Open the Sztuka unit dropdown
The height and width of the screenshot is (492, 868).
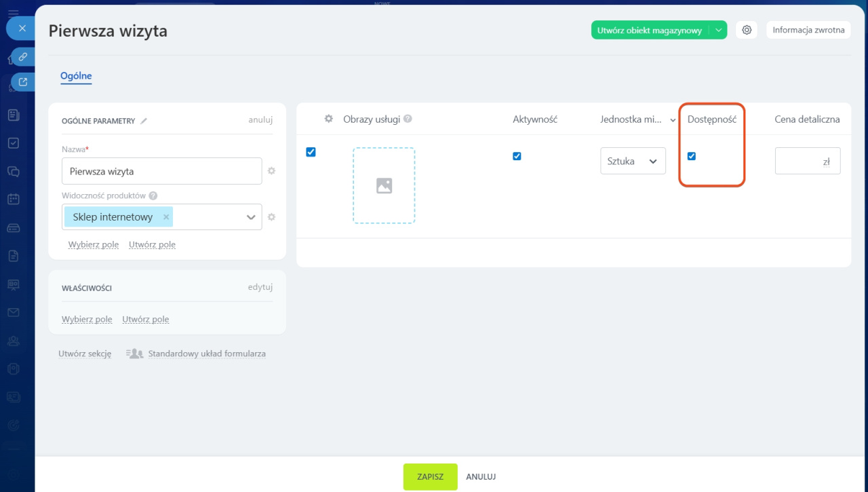tap(633, 162)
